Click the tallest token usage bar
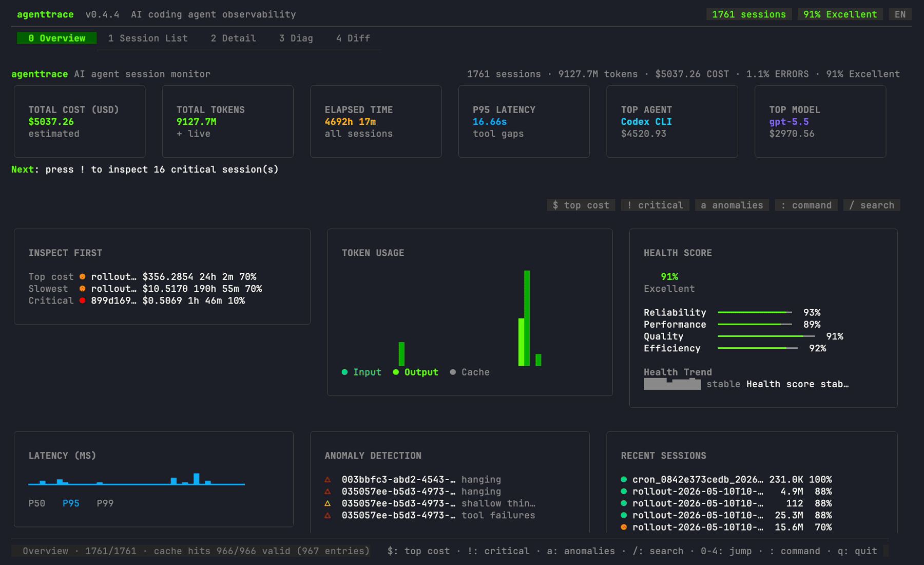Viewport: 924px width, 565px height. click(527, 318)
